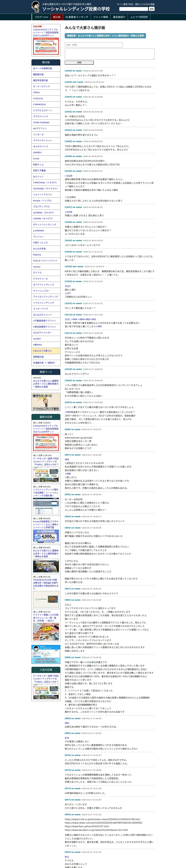Open COZUCHI board in sidebar list
The image size is (186, 868).
[46, 98]
